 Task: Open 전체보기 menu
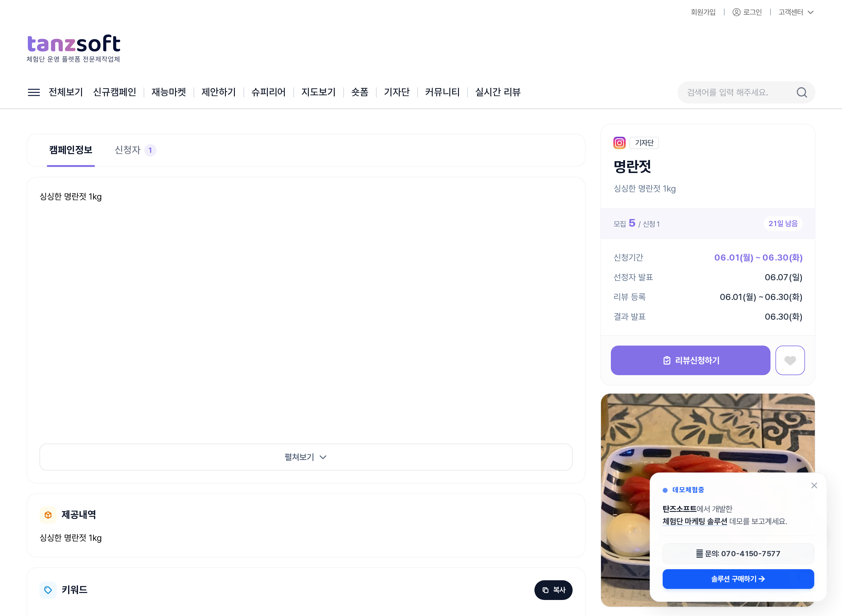tap(66, 92)
